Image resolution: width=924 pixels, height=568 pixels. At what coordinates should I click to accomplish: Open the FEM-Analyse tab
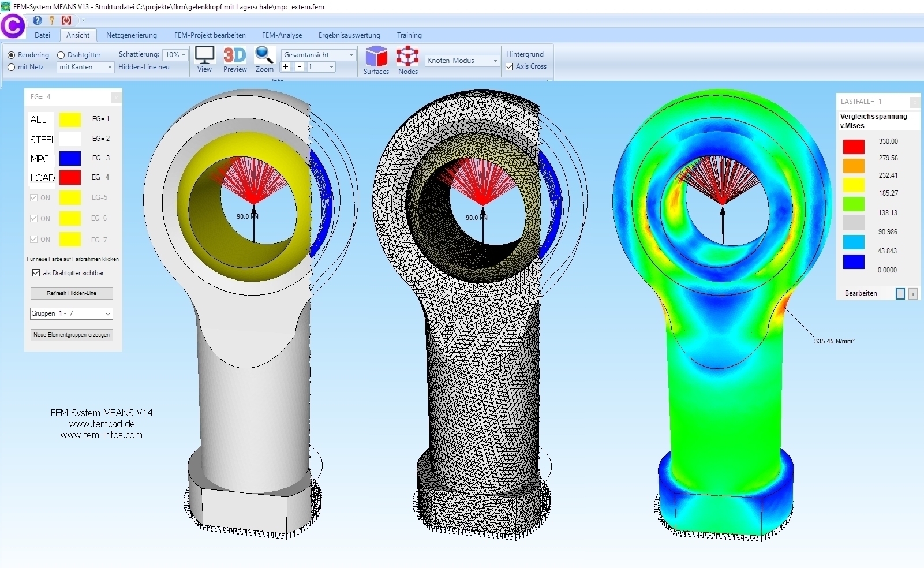pos(282,35)
